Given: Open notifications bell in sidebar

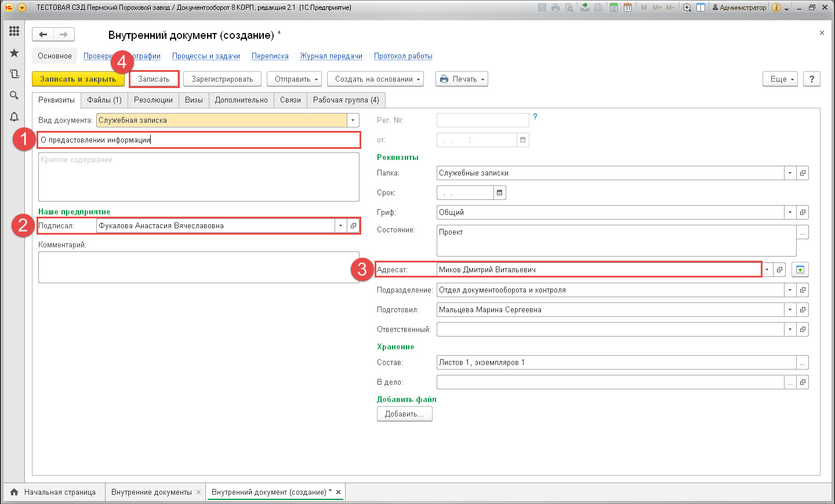Looking at the screenshot, I should point(14,116).
